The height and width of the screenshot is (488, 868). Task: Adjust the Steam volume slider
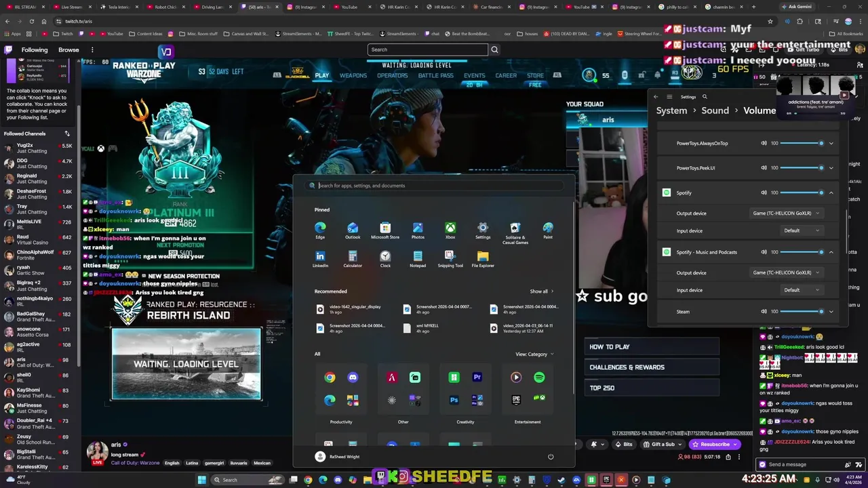[x=802, y=311]
